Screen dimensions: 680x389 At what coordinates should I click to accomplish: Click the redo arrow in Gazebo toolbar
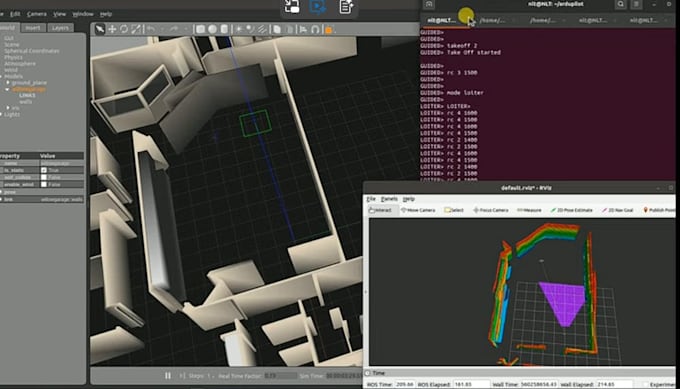pos(173,29)
